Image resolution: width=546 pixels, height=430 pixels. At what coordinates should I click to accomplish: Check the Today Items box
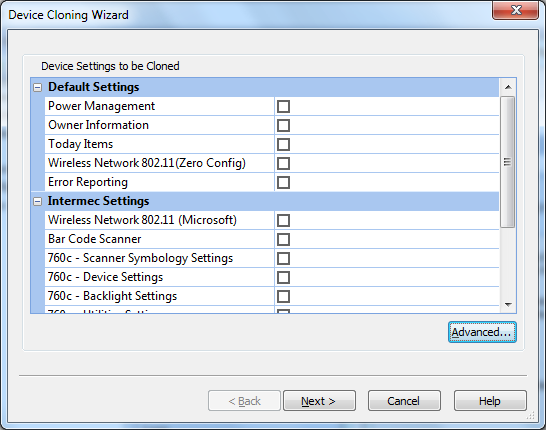click(283, 144)
